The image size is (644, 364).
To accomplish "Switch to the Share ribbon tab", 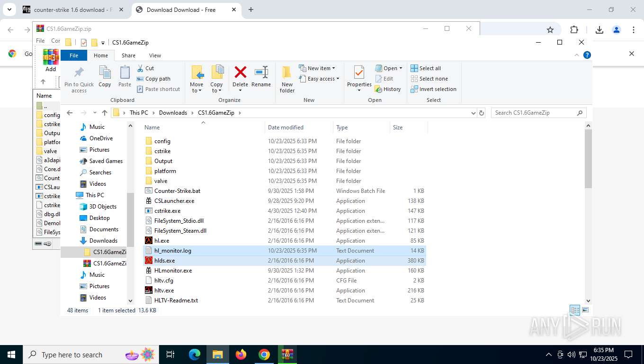I will pos(128,55).
